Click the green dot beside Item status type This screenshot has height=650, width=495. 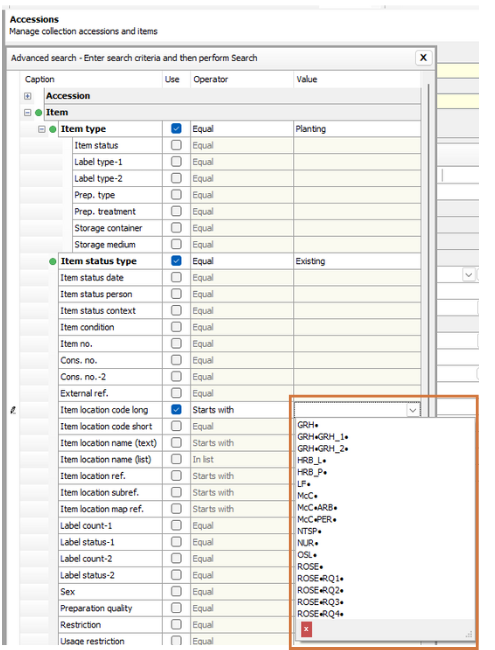coord(53,262)
